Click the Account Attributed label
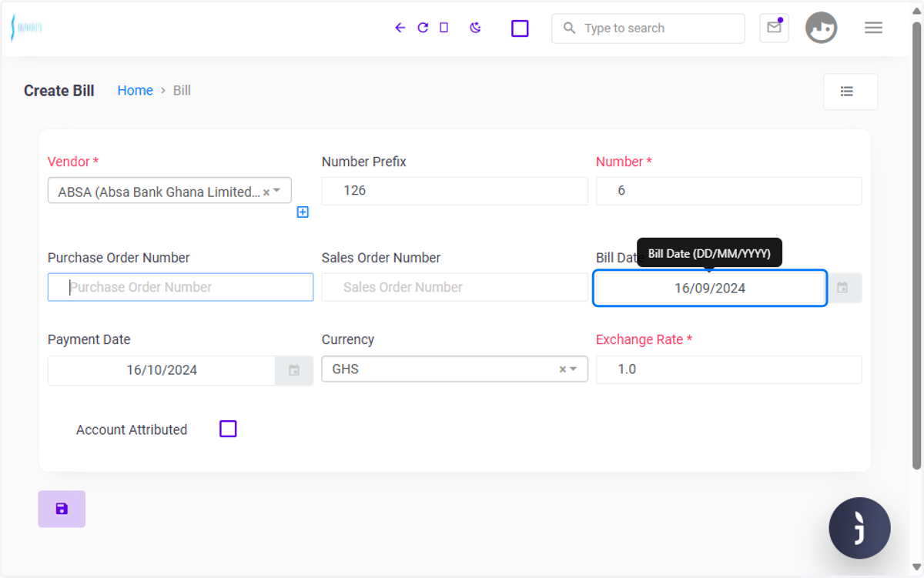The height and width of the screenshot is (578, 924). point(132,429)
